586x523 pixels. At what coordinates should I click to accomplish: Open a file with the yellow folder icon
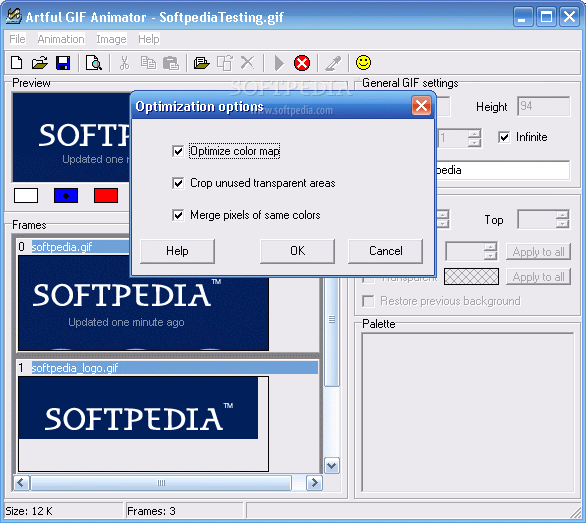tap(40, 63)
